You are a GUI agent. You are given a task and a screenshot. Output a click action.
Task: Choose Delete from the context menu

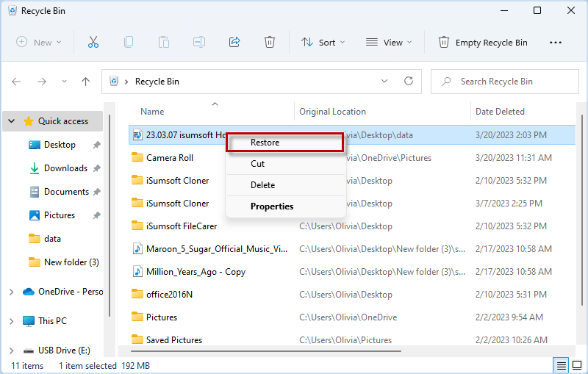(x=285, y=185)
